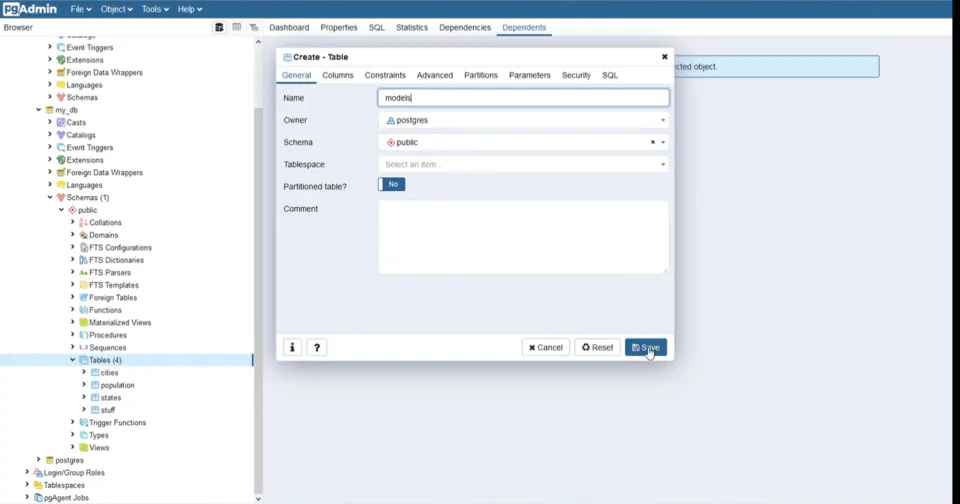The image size is (960, 504).
Task: Expand the postgres database node
Action: point(39,460)
